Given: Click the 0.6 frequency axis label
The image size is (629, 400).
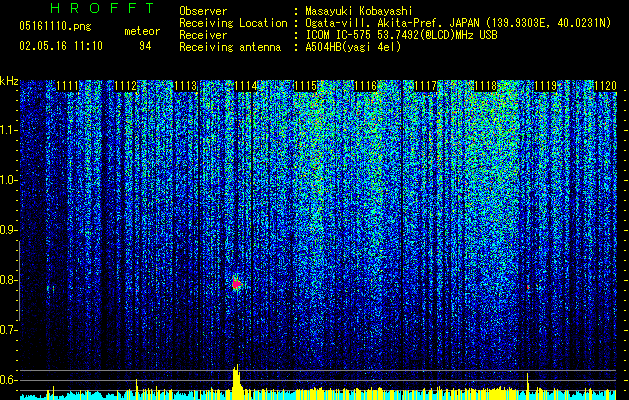Looking at the screenshot, I should point(9,380).
